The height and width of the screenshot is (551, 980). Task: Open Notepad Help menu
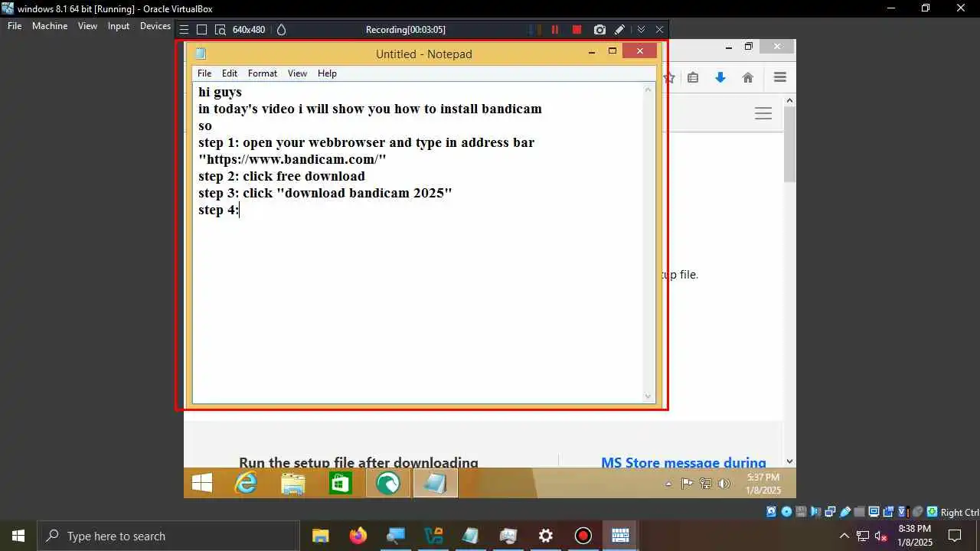coord(327,73)
